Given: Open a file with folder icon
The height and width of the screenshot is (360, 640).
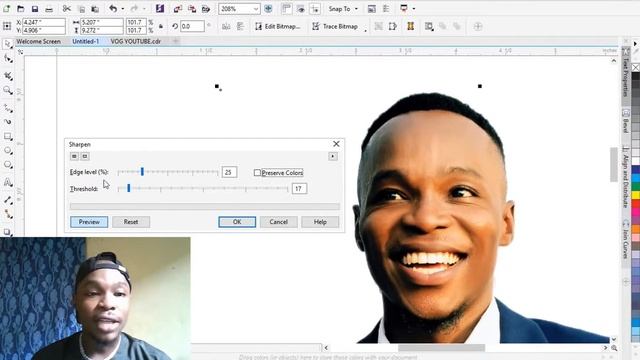Looking at the screenshot, I should pos(20,9).
